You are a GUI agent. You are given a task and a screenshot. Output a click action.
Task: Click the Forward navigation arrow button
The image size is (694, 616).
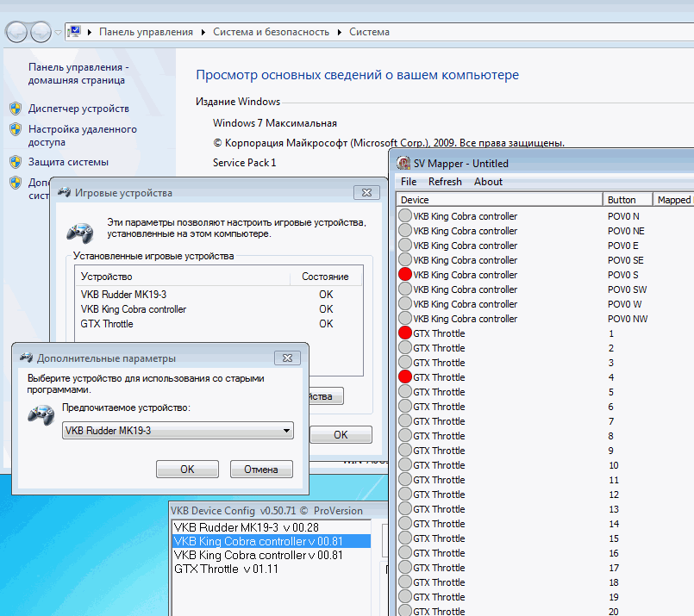(41, 32)
